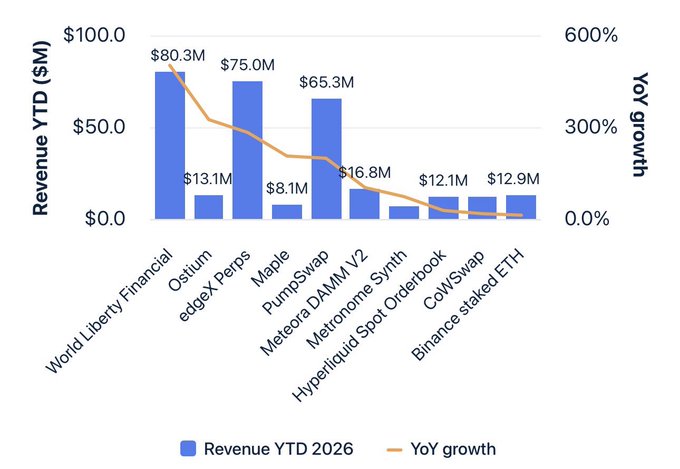Click the Hyperliquid Spot Orderbook axis label
Image resolution: width=680 pixels, height=469 pixels.
pyautogui.click(x=369, y=326)
